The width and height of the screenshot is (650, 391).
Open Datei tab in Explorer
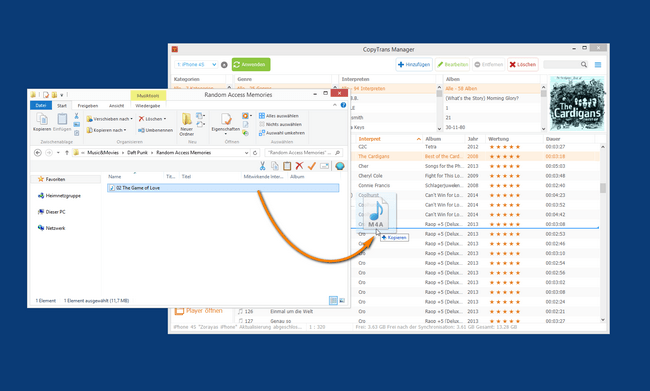click(x=41, y=106)
